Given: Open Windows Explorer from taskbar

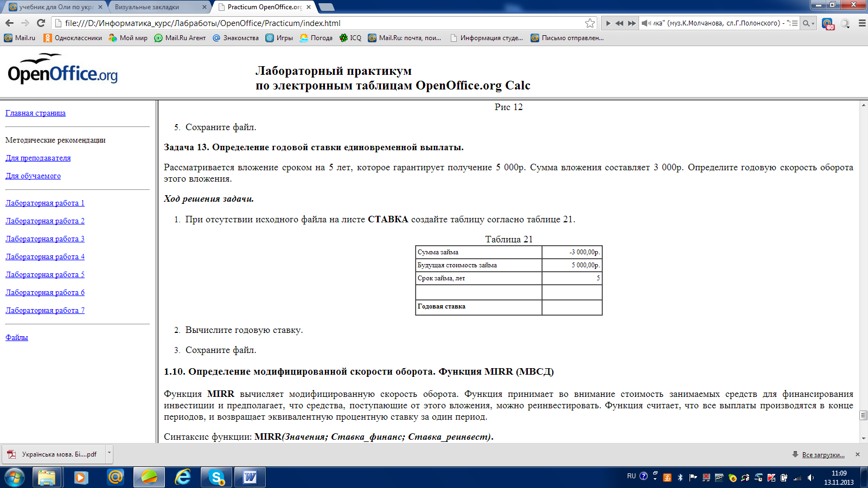Looking at the screenshot, I should 47,477.
